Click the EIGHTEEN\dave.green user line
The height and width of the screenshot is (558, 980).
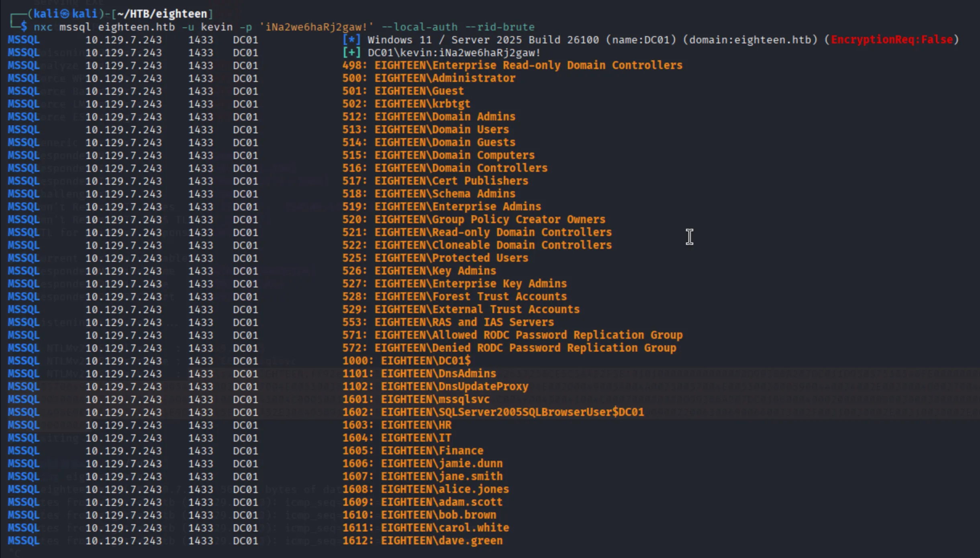pyautogui.click(x=441, y=541)
